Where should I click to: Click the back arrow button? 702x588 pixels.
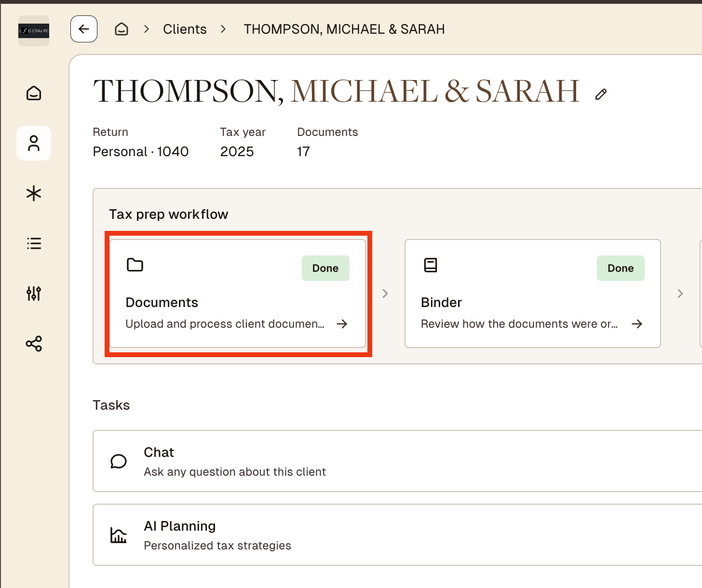84,29
